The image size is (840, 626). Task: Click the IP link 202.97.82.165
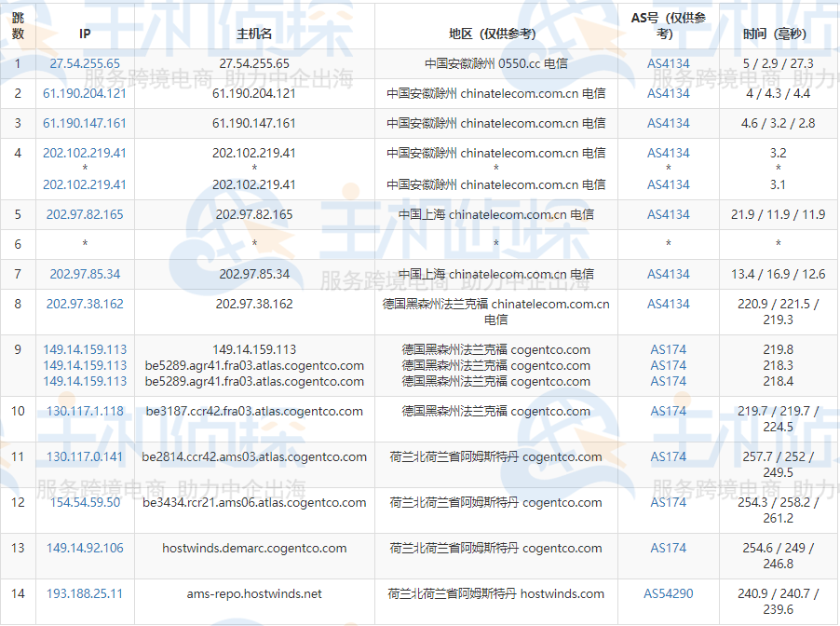(x=85, y=215)
